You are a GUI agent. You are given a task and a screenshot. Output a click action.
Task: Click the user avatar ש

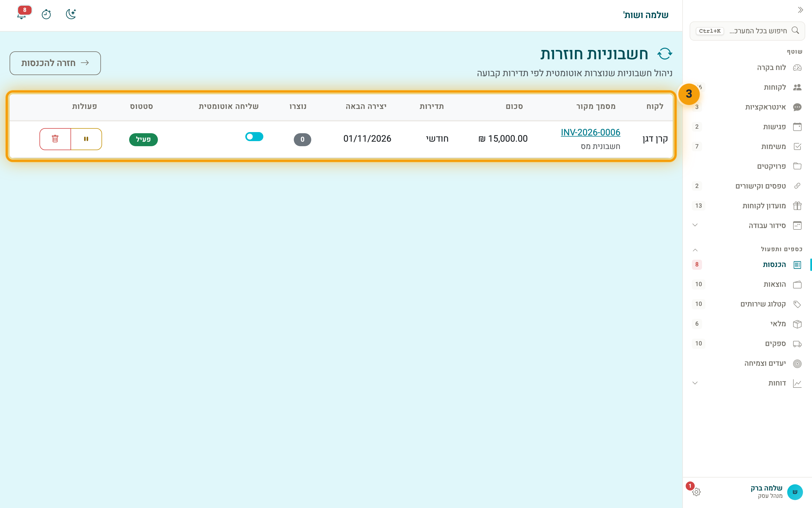795,492
